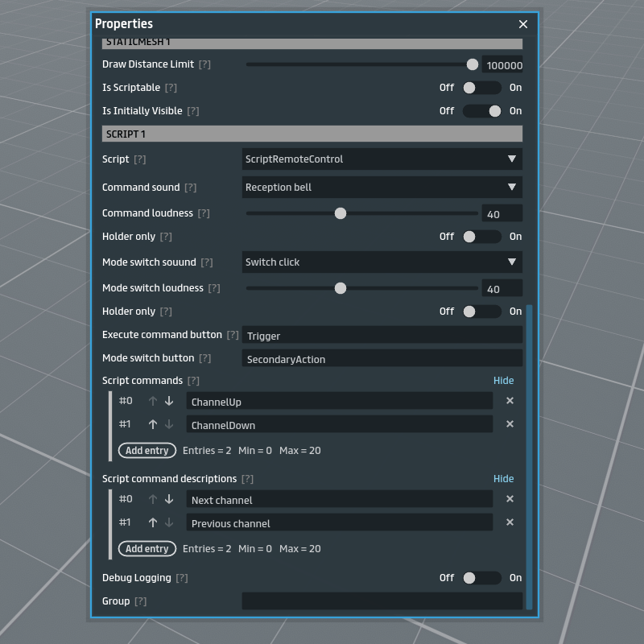Delete the 'Previous channel' description entry
Image resolution: width=644 pixels, height=644 pixels.
point(510,522)
